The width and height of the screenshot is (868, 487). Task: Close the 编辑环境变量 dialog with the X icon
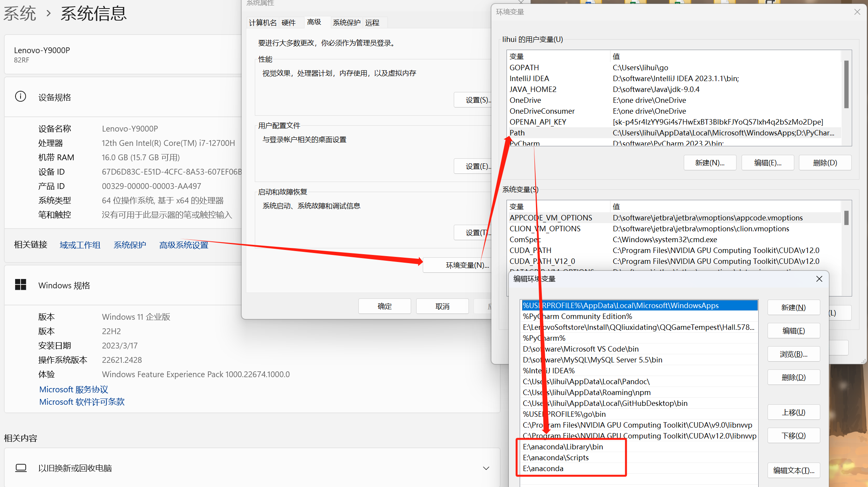click(819, 279)
